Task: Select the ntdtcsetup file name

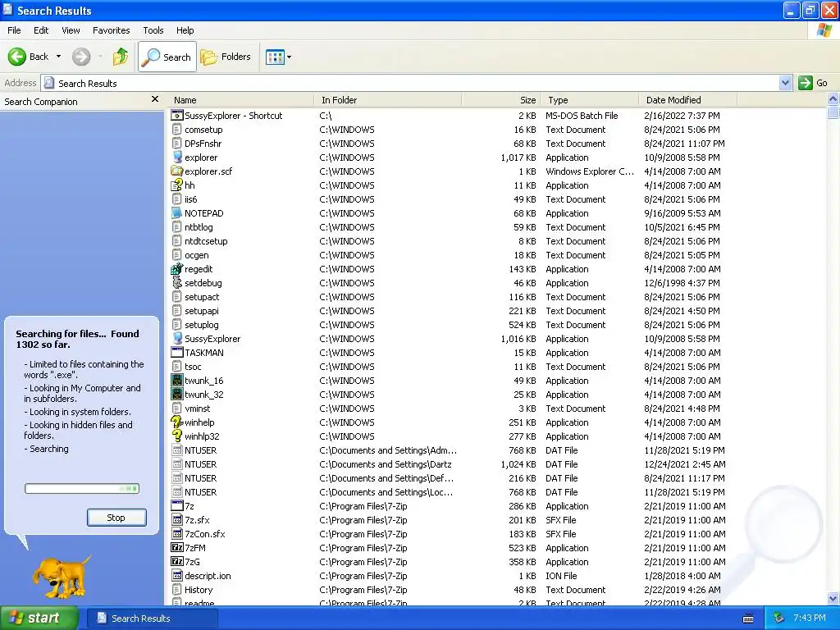Action: 206,240
